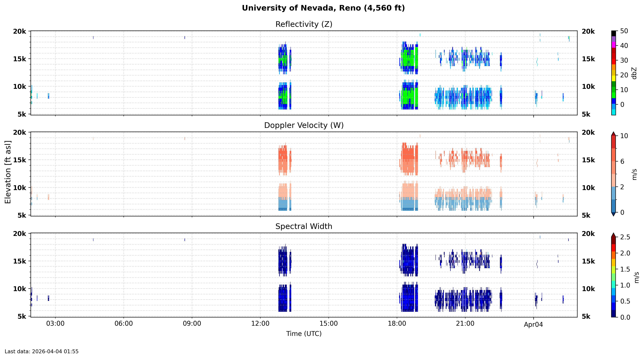The width and height of the screenshot is (644, 359).
Task: Click the Last data timestamp text
Action: tap(42, 352)
